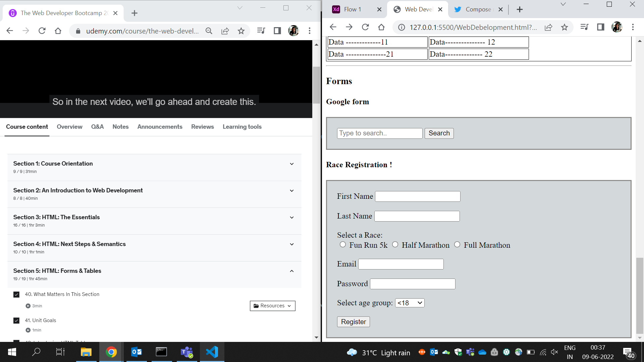The image size is (644, 362).
Task: Open the Select age group dropdown
Action: tap(410, 303)
